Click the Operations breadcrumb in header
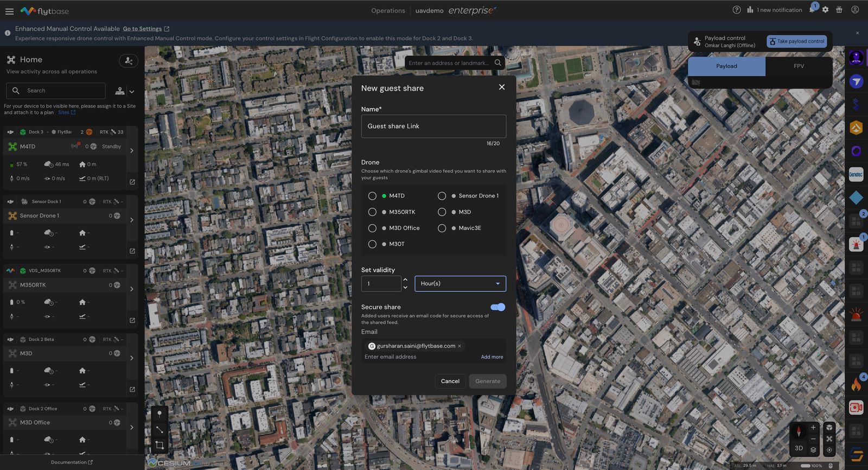868x470 pixels. click(388, 10)
